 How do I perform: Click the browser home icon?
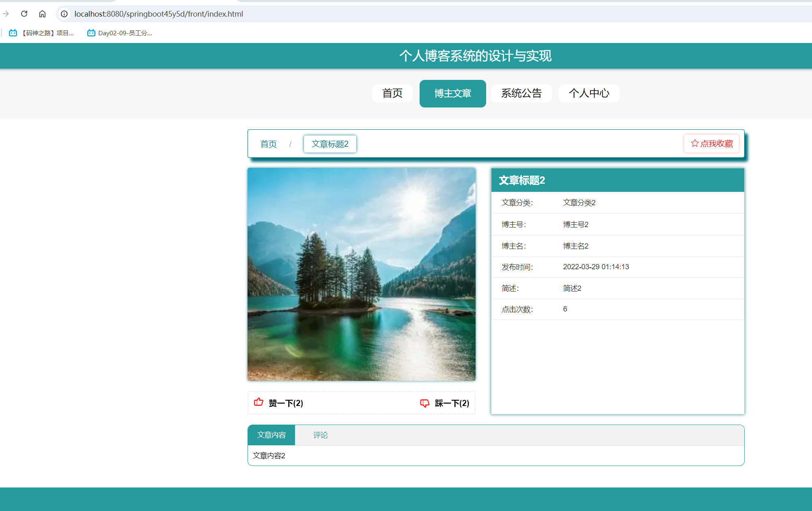[x=42, y=14]
